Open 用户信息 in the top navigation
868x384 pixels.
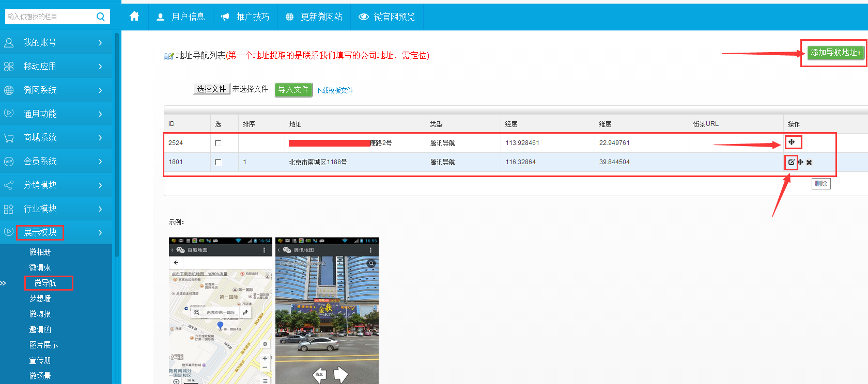pyautogui.click(x=181, y=17)
